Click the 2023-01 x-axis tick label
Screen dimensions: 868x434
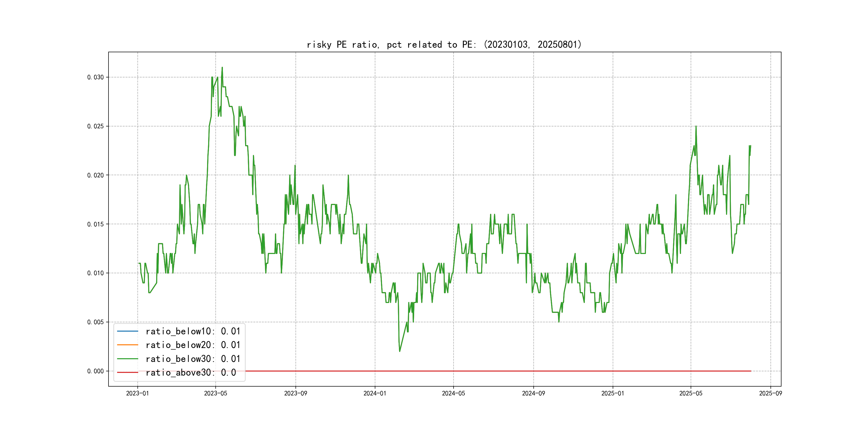(137, 393)
